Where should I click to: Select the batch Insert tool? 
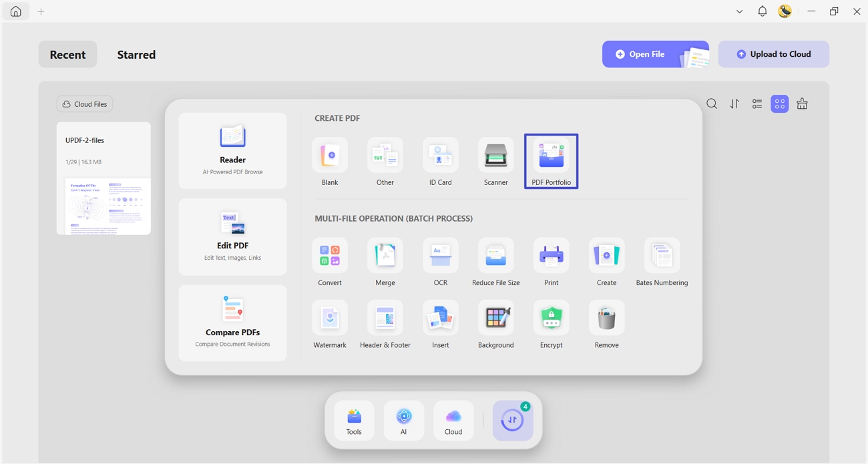coord(441,324)
